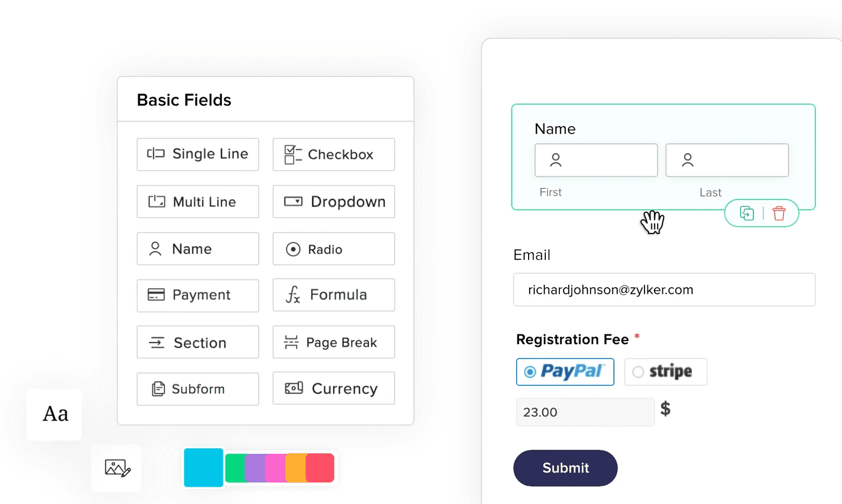Pick the cyan color swatch

204,468
